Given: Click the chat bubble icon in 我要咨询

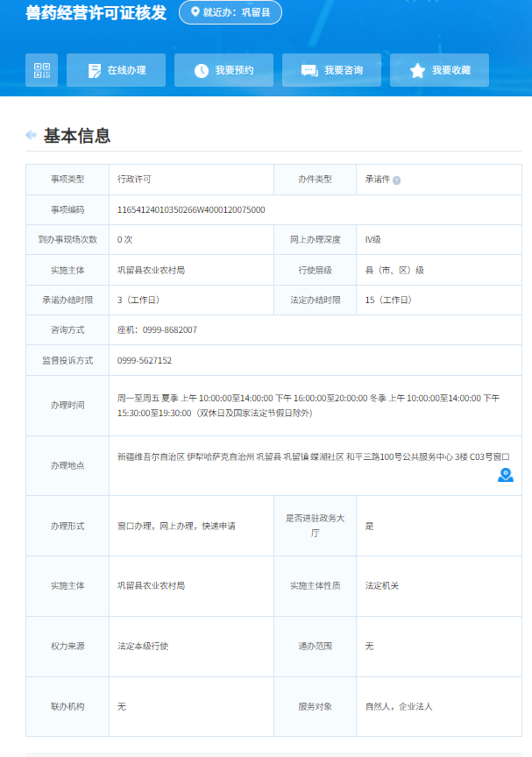Looking at the screenshot, I should [309, 70].
